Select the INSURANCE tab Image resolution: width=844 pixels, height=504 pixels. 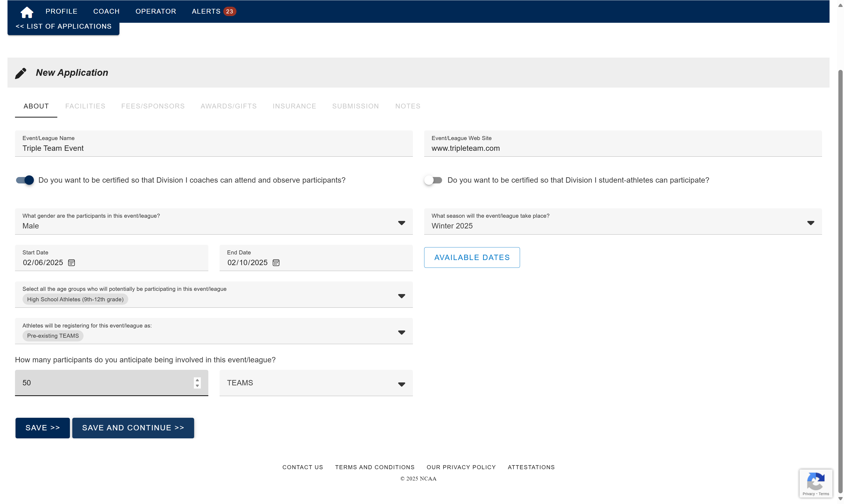294,106
